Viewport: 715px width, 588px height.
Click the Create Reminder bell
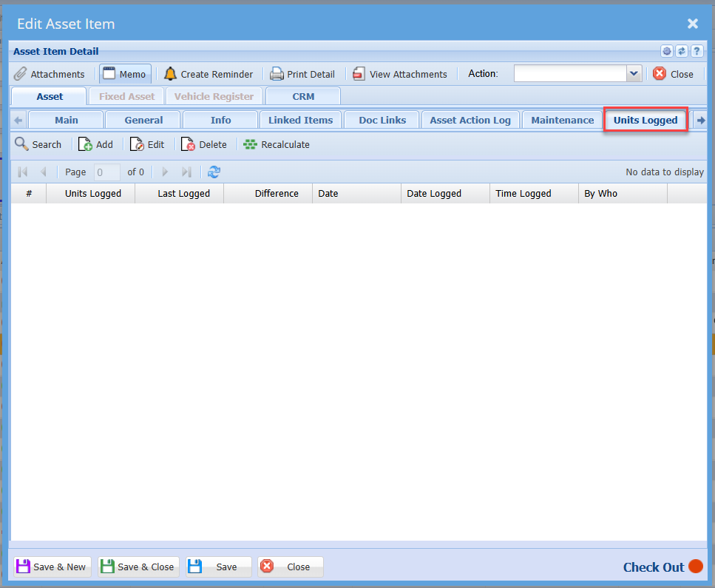coord(171,74)
